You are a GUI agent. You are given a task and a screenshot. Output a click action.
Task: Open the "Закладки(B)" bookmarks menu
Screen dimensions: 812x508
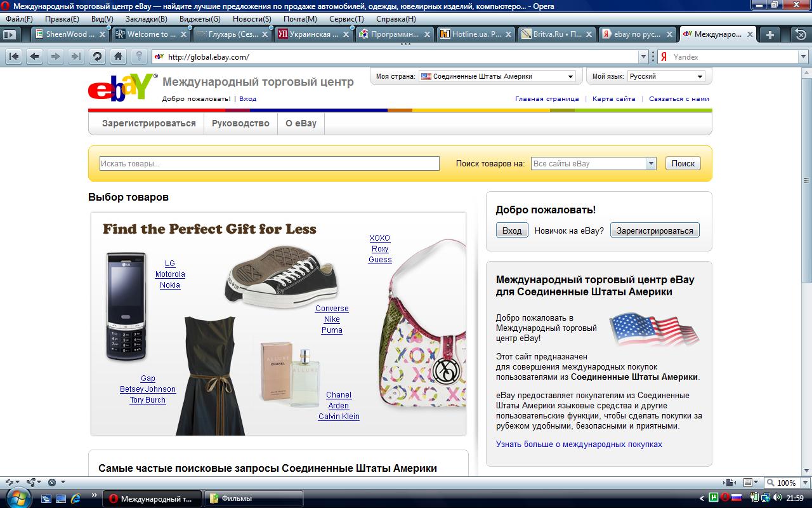(x=146, y=19)
